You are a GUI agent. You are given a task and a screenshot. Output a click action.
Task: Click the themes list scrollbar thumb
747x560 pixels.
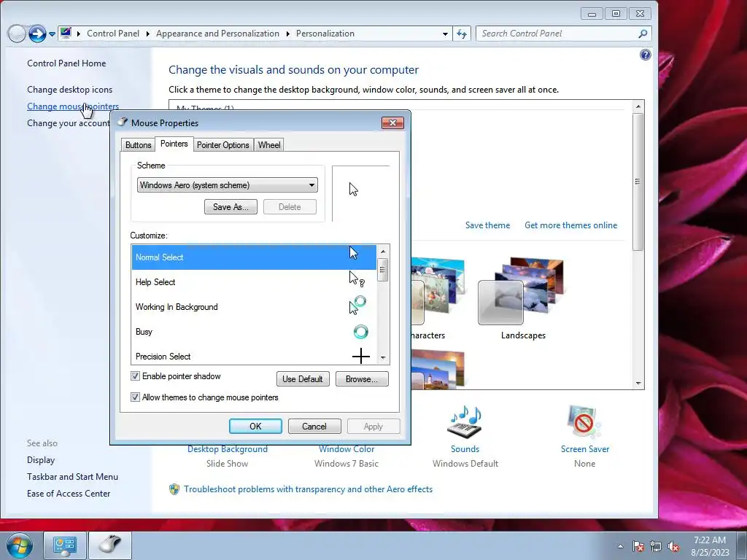click(638, 182)
